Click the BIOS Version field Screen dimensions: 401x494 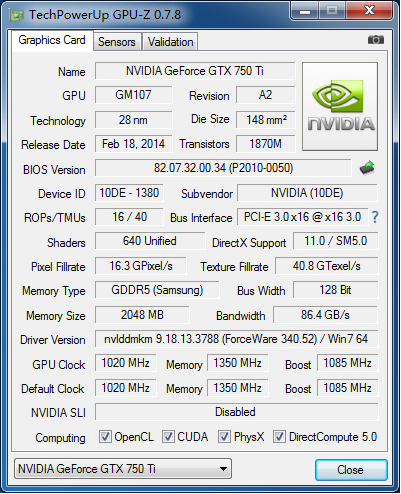[x=223, y=168]
